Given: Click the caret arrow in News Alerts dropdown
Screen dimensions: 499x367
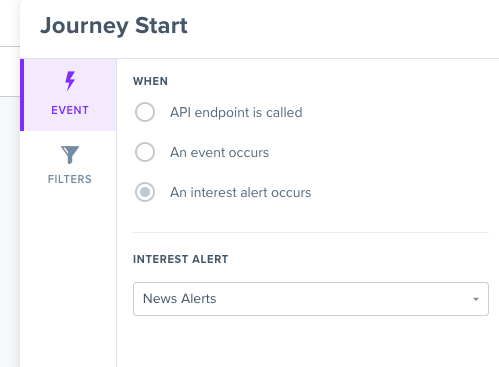Looking at the screenshot, I should point(476,299).
